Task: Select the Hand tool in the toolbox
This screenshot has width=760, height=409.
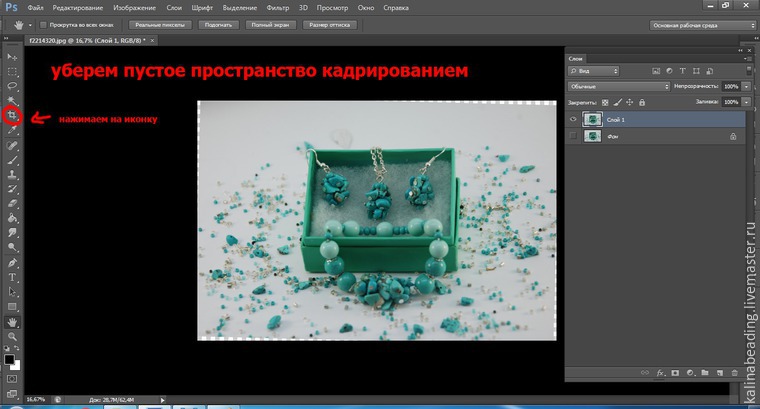Action: (12, 322)
